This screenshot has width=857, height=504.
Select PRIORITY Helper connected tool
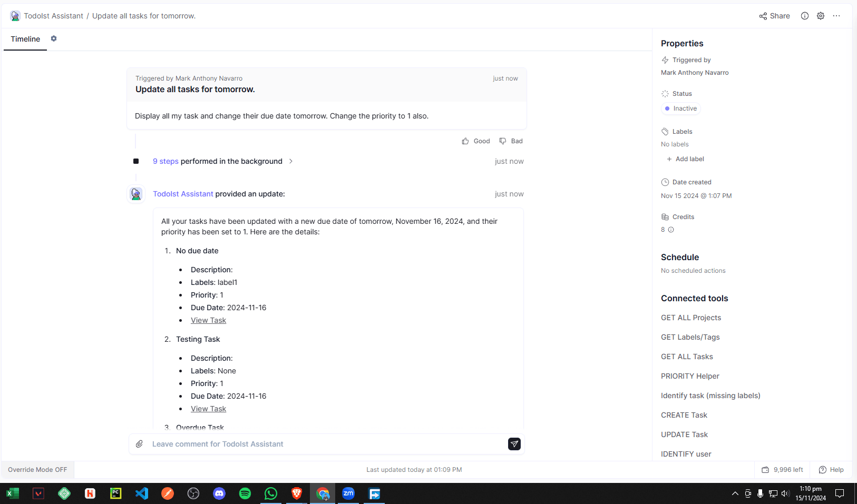[x=690, y=376]
